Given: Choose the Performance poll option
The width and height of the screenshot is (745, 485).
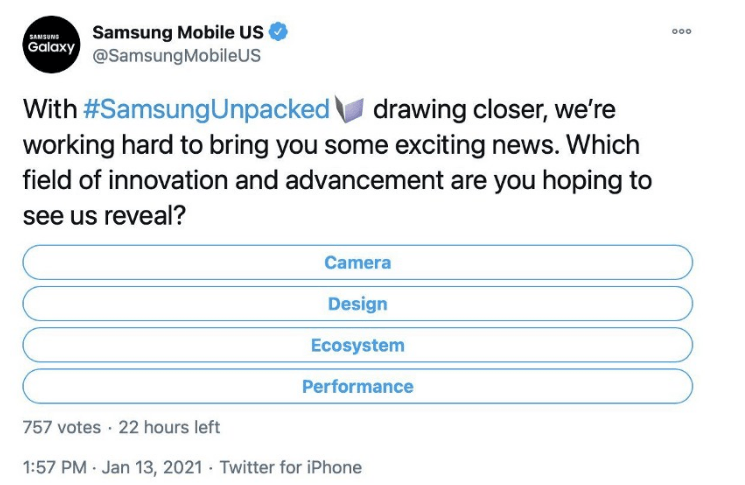Looking at the screenshot, I should (x=357, y=386).
